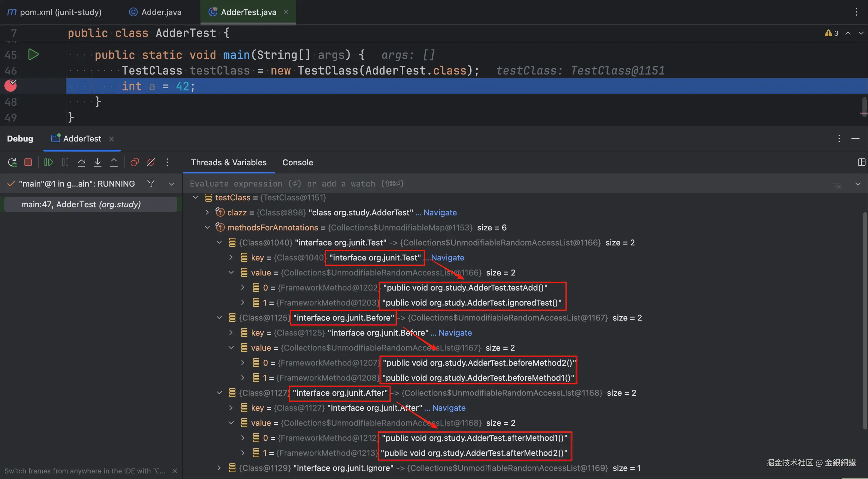
Task: Stop the debug session
Action: pos(28,162)
